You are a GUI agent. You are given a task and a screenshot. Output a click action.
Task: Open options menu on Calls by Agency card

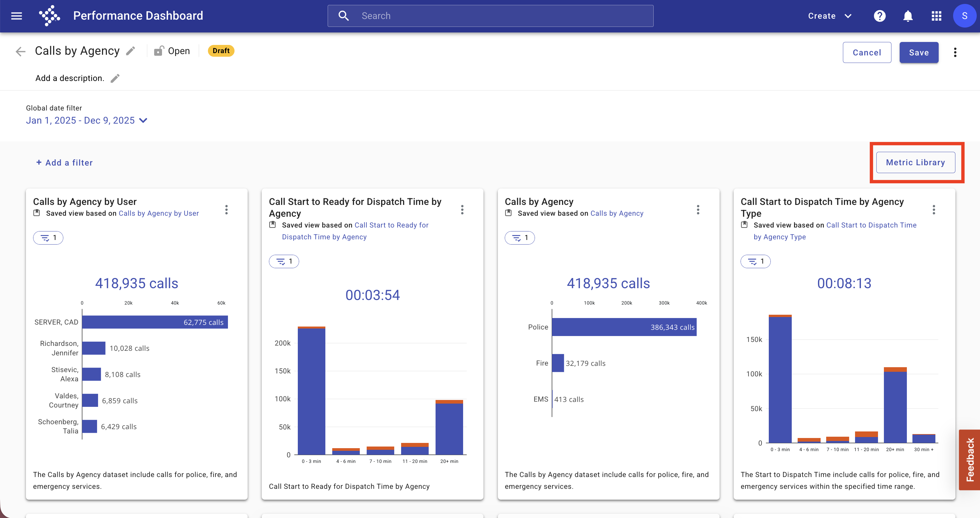pos(698,209)
